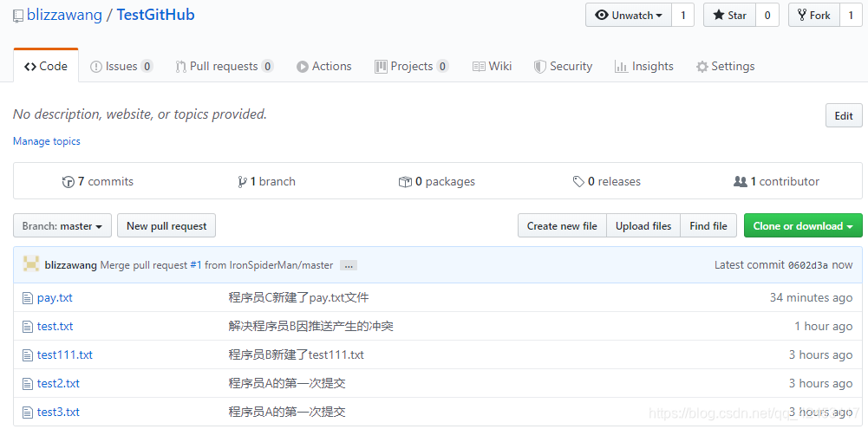Click the watchers count 1 next to Unwatch
This screenshot has width=868, height=429.
tap(683, 15)
